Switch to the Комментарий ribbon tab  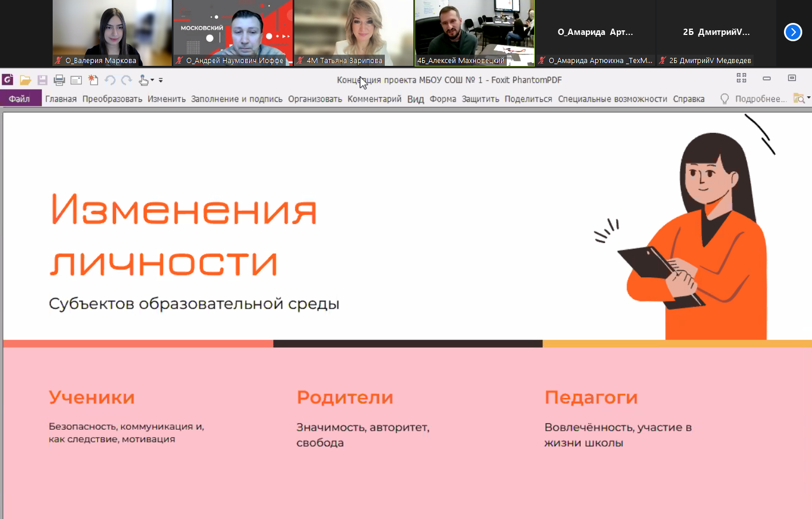point(373,99)
